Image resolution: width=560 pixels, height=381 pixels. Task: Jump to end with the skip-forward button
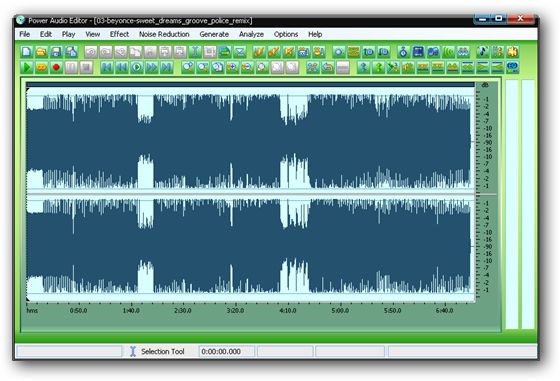click(x=166, y=67)
